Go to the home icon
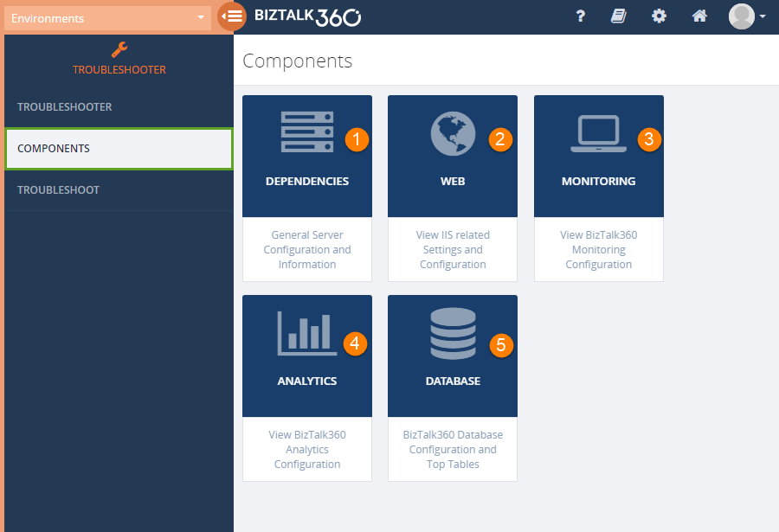The width and height of the screenshot is (779, 532). (699, 16)
